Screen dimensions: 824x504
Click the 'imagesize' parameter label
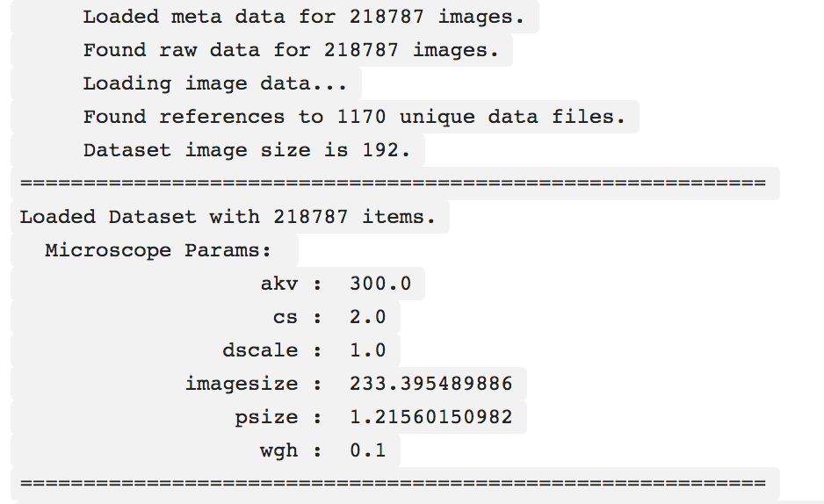tap(242, 384)
